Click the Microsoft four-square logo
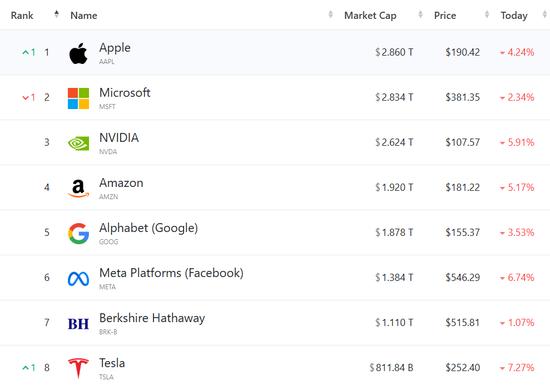The image size is (550, 390). [78, 99]
